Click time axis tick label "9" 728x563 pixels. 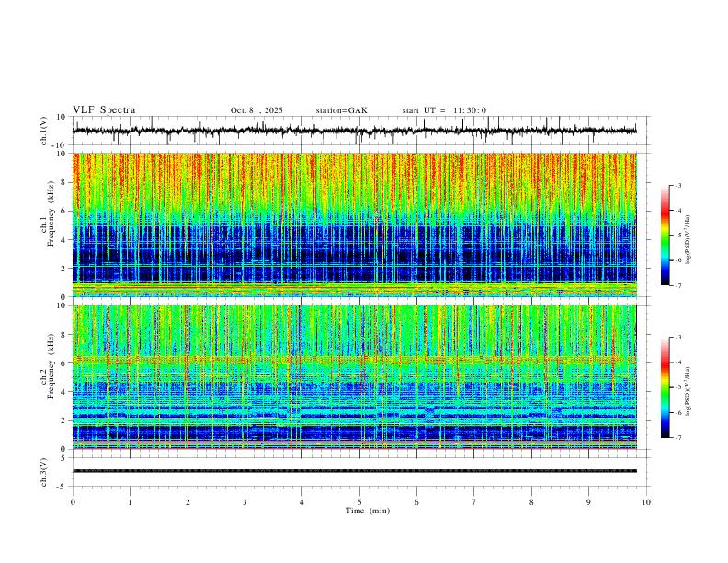coord(588,502)
